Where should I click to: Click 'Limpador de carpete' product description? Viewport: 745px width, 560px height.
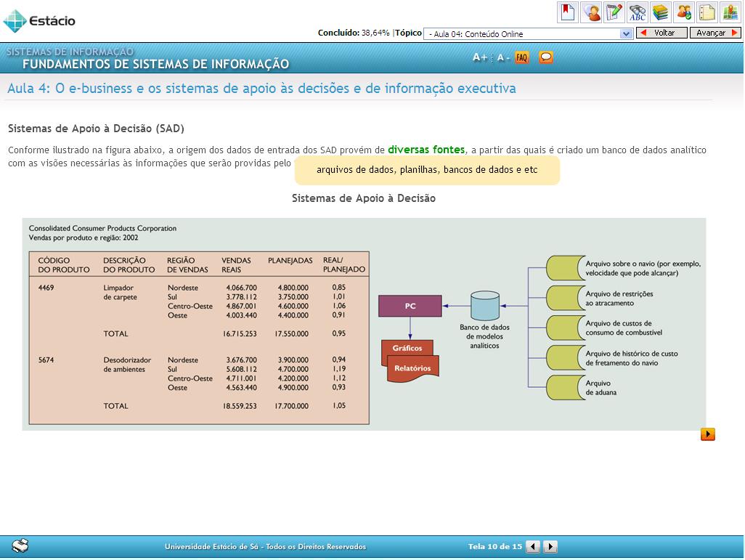pos(121,293)
